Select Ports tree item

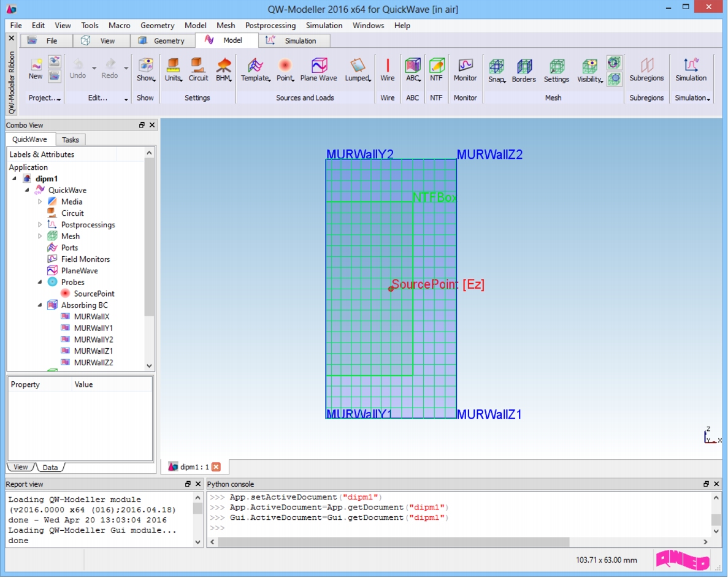pos(69,248)
